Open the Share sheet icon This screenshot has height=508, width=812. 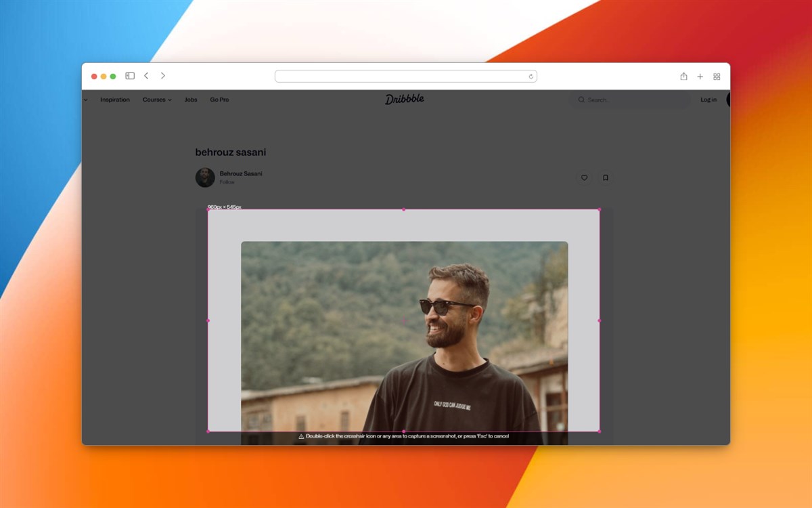coord(683,77)
